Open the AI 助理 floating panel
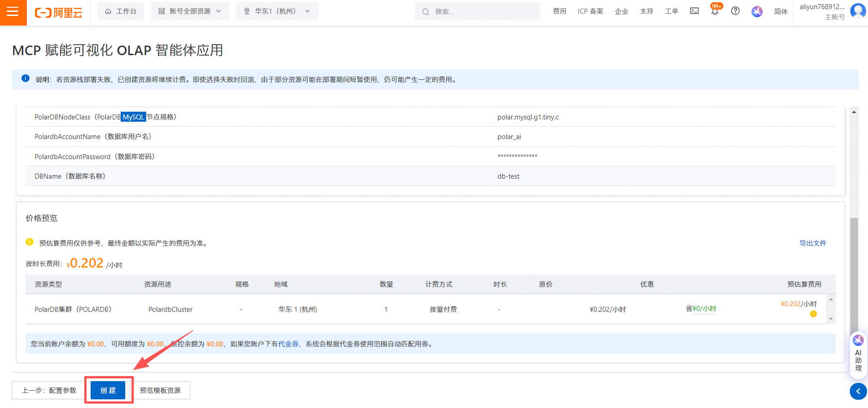This screenshot has height=408, width=868. (858, 355)
